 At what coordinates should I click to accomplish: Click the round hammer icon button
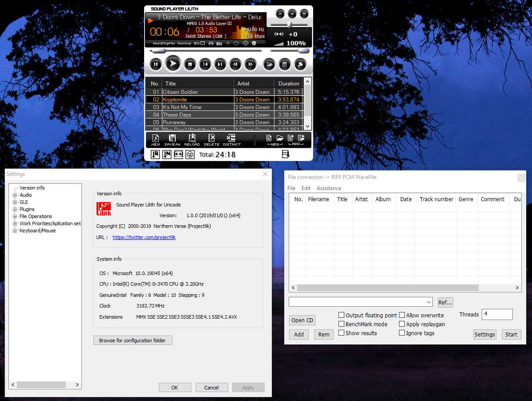click(300, 65)
